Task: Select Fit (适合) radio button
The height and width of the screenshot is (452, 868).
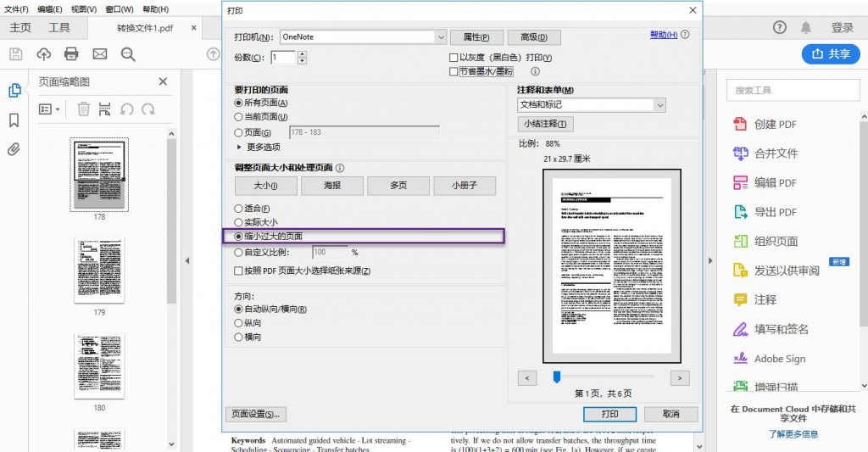Action: coord(238,209)
